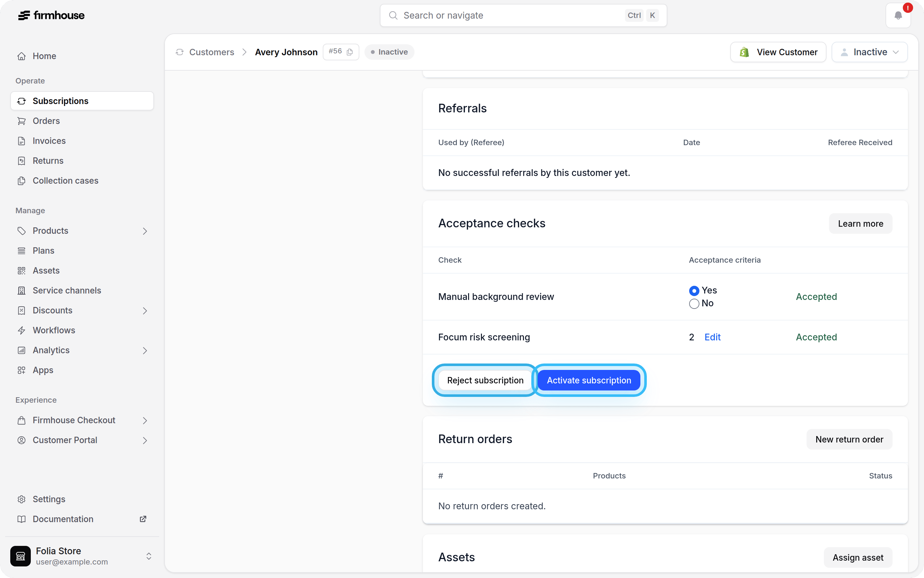Screen dimensions: 924x578
Task: Go back to Customers breadcrumb
Action: pyautogui.click(x=211, y=52)
